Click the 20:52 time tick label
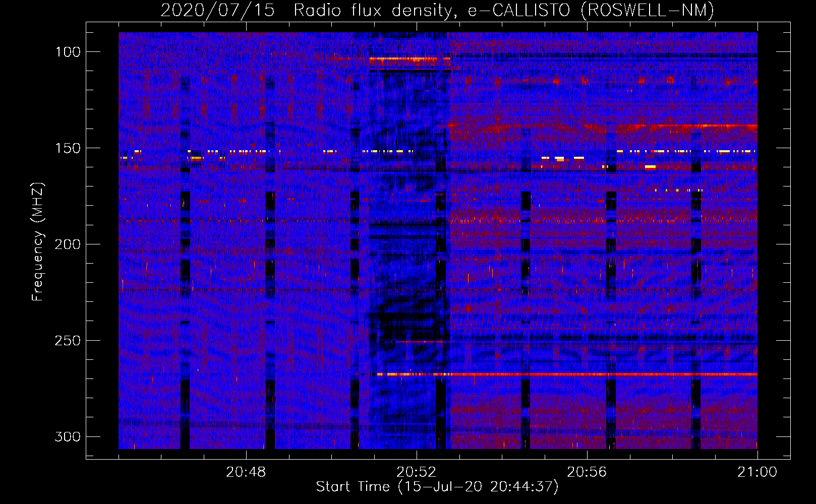816x504 pixels. click(417, 472)
